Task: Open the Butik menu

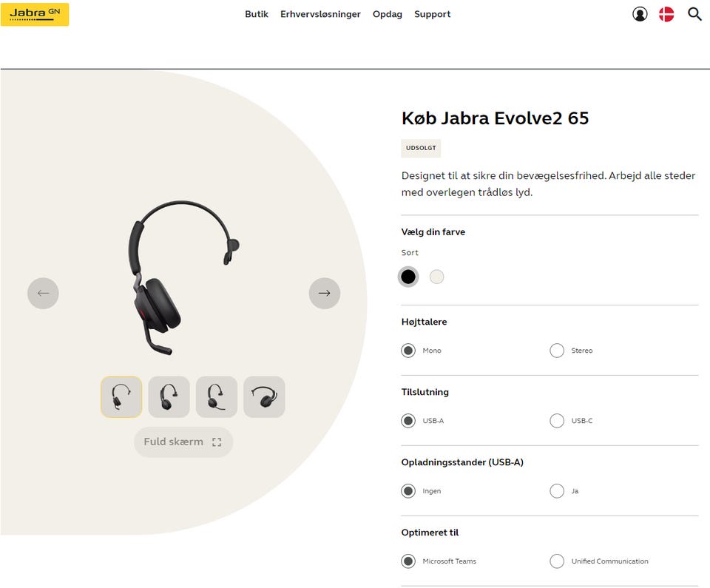Action: 257,14
